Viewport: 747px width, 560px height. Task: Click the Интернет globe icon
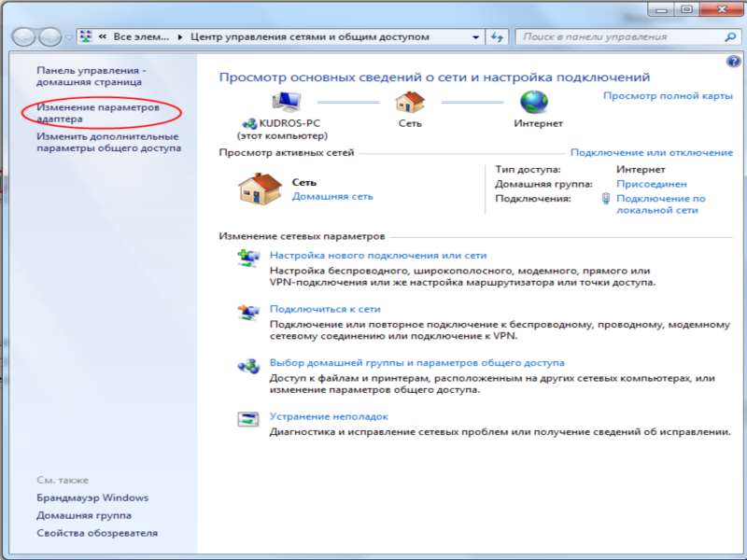pos(534,101)
